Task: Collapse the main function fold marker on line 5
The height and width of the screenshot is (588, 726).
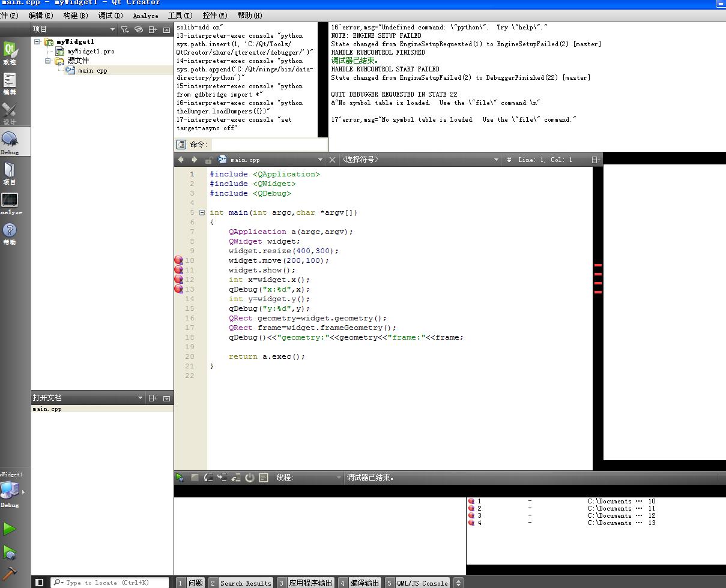Action: 202,212
